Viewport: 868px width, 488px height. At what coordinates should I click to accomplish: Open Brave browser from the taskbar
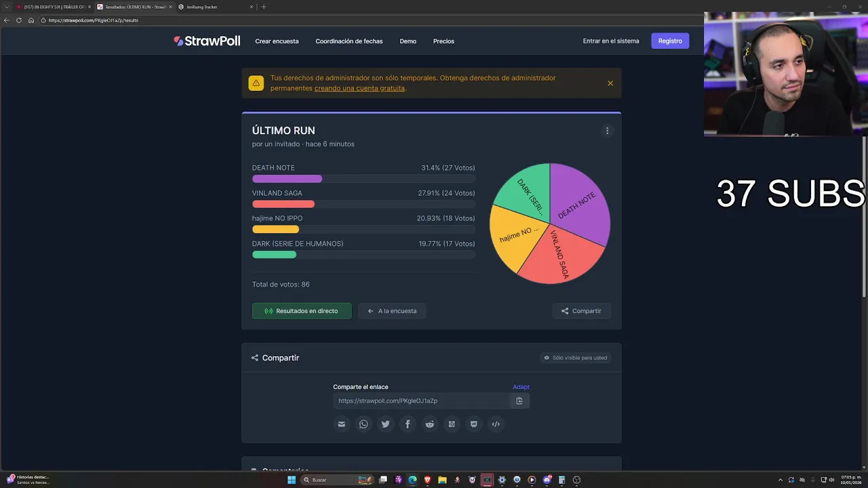coord(427,480)
